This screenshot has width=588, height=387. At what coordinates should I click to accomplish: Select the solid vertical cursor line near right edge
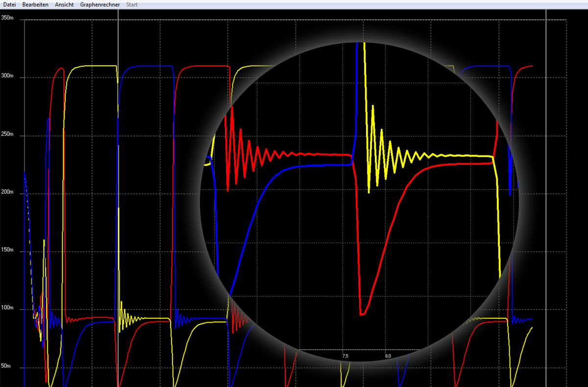546,196
